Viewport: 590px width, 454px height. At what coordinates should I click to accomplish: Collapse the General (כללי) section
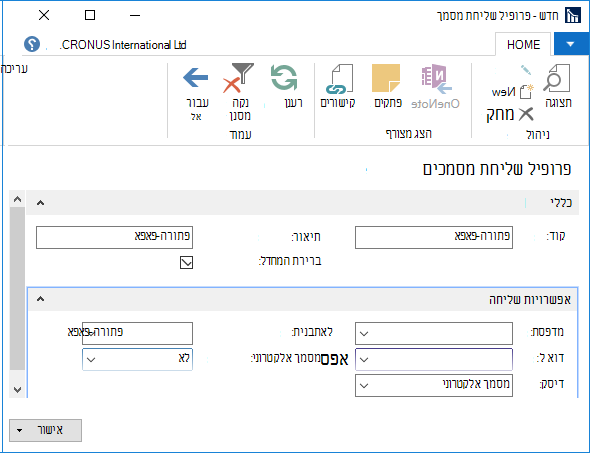click(40, 203)
